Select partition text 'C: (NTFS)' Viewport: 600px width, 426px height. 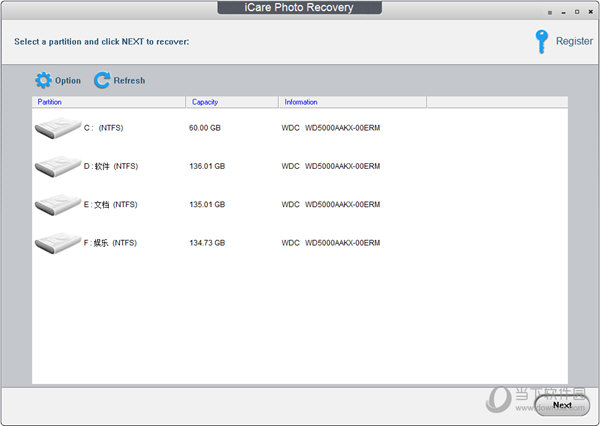(104, 128)
